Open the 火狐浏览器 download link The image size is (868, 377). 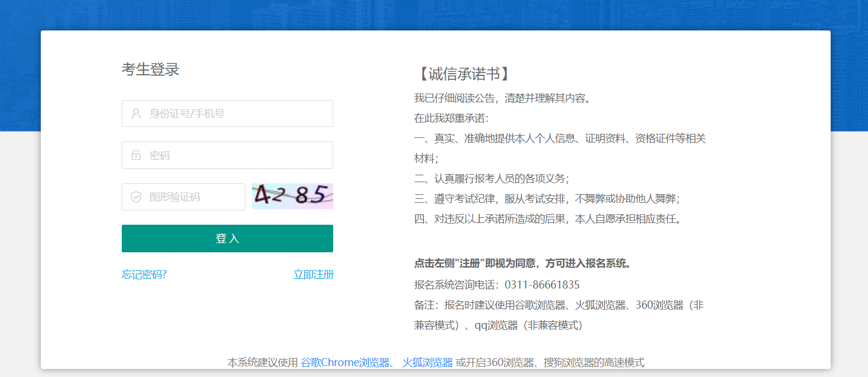427,363
